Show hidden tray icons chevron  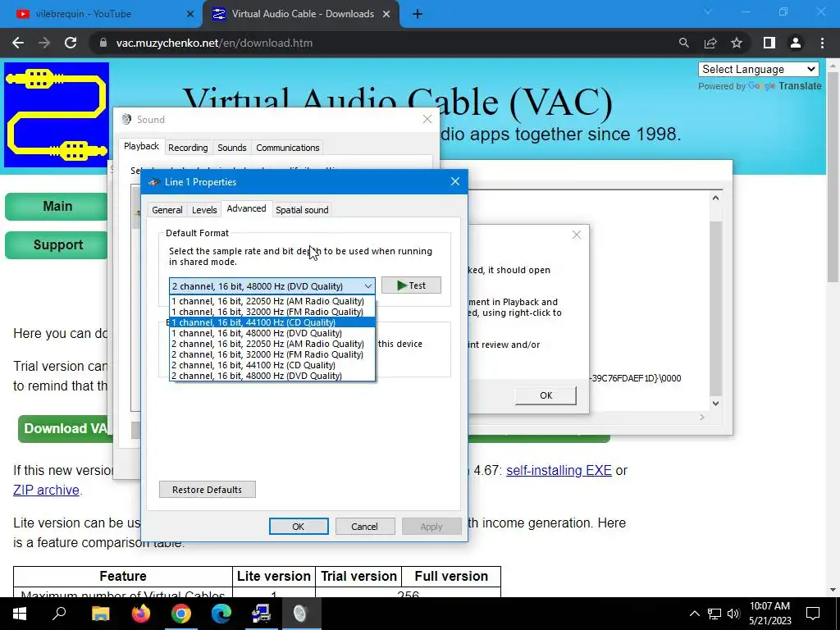click(x=694, y=614)
